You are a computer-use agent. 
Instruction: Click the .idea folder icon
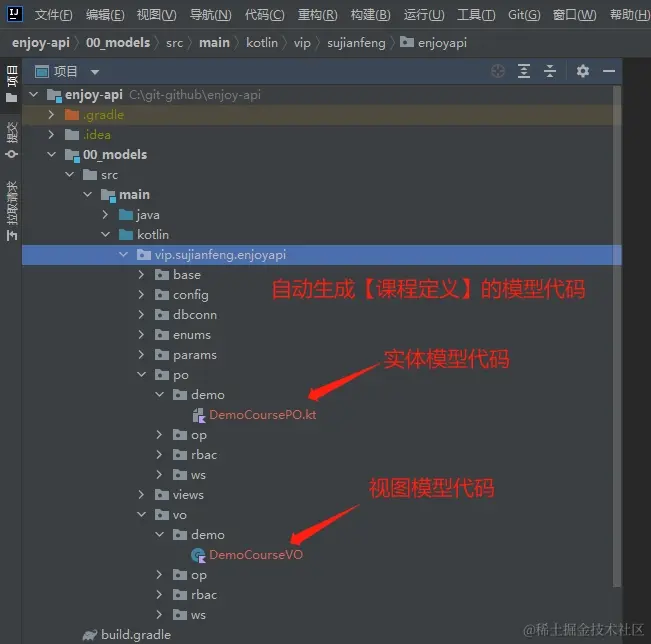[72, 135]
